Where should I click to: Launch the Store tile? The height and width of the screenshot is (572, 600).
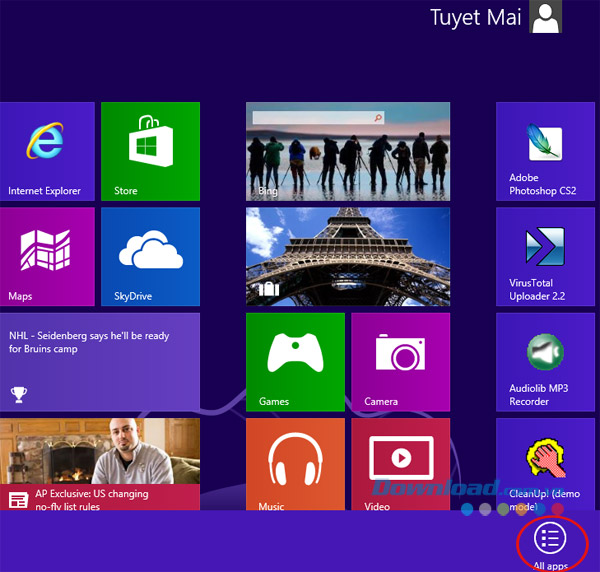(x=150, y=151)
